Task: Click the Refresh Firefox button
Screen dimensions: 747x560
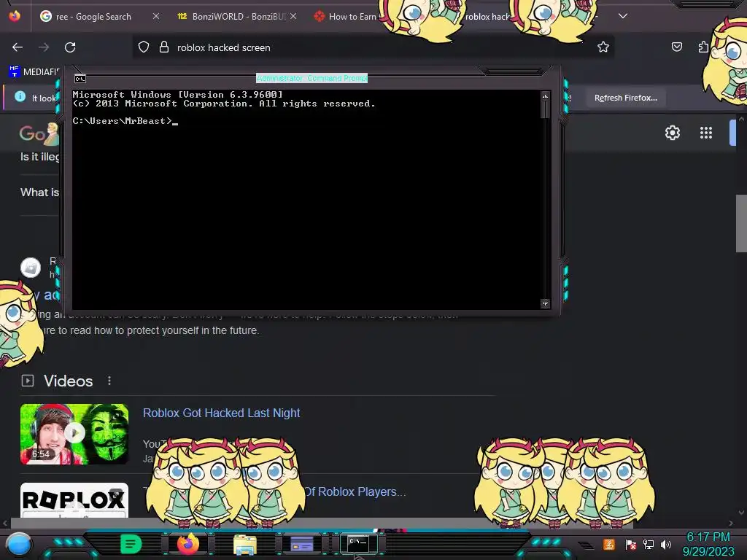Action: (x=625, y=98)
